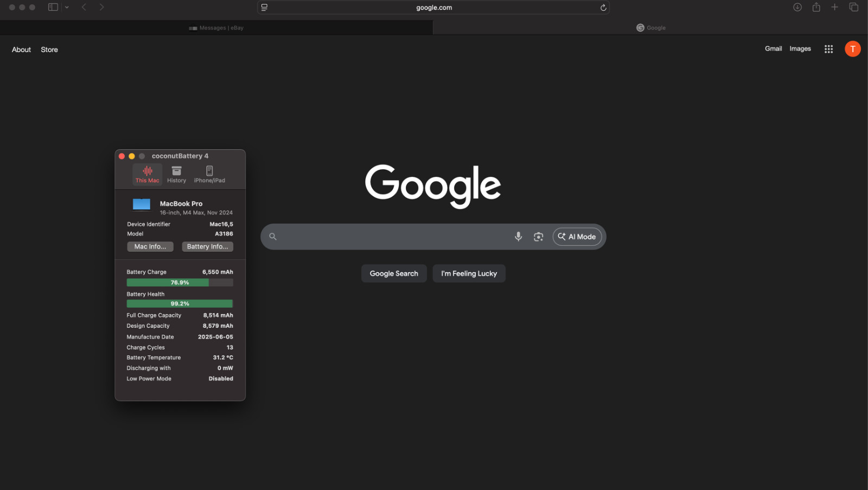Open History tab in coconutBattery
This screenshot has width=868, height=490.
[176, 174]
